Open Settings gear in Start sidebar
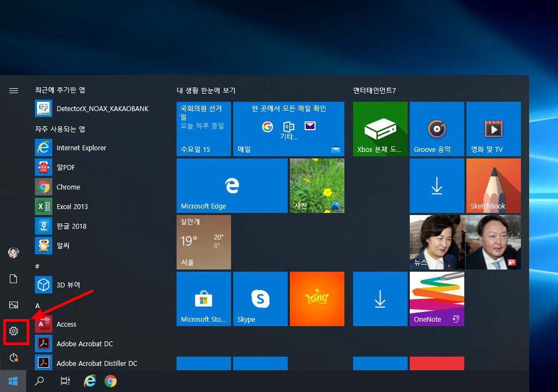The image size is (558, 392). 14,331
